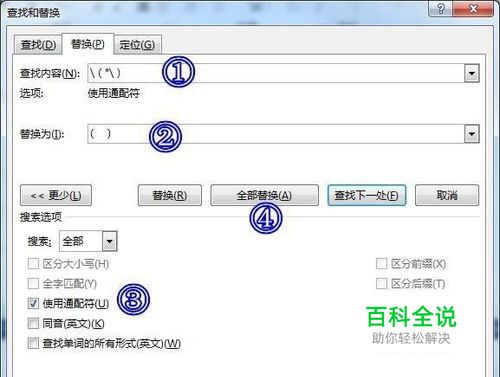Toggle 区分大小写(H) checkbox
The height and width of the screenshot is (377, 500).
[33, 264]
